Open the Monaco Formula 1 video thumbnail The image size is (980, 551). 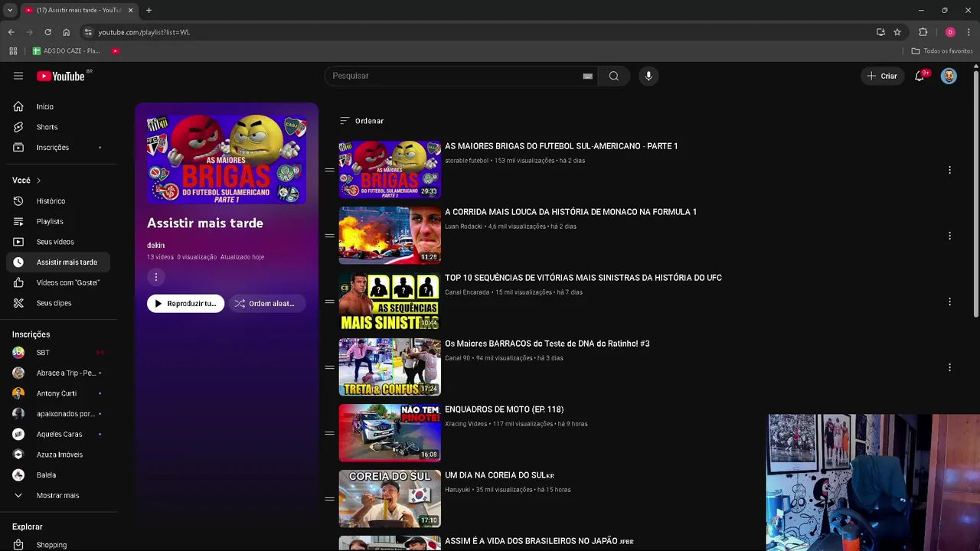pos(390,235)
